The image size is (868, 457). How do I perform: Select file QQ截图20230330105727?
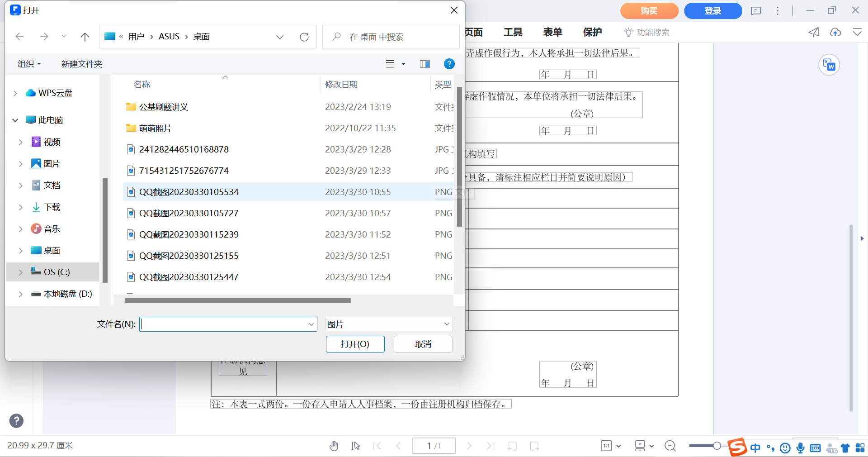coord(189,213)
